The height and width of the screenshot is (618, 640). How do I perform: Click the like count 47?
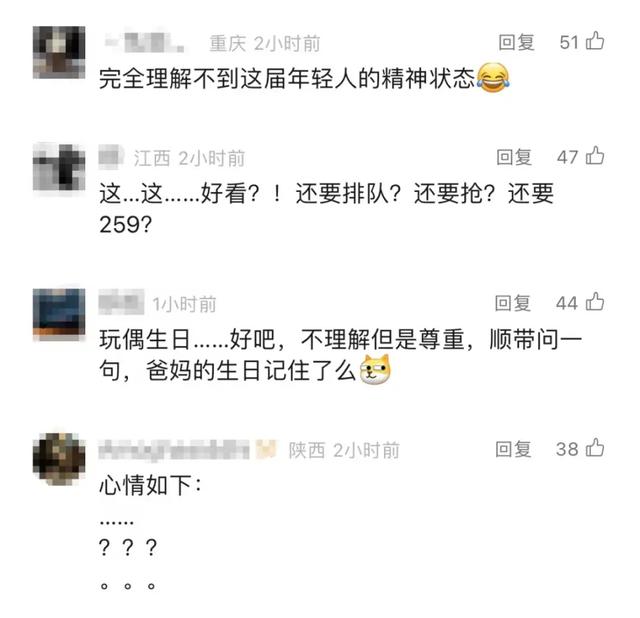pos(567,157)
